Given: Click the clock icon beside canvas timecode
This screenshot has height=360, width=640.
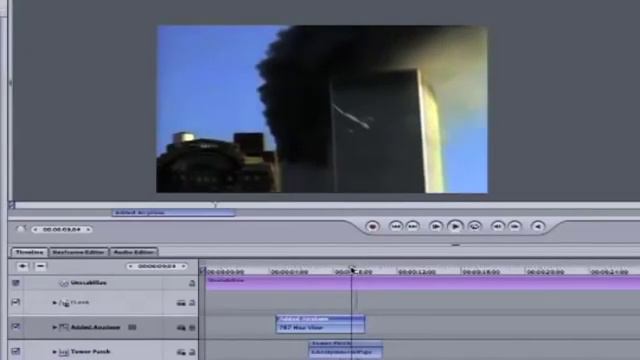Looking at the screenshot, I should [20, 229].
